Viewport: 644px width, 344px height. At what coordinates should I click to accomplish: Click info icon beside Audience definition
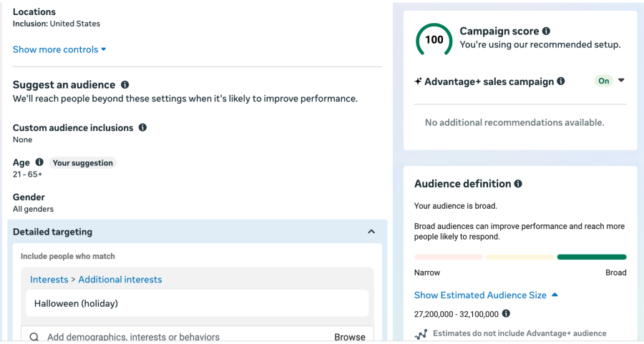[x=518, y=184]
